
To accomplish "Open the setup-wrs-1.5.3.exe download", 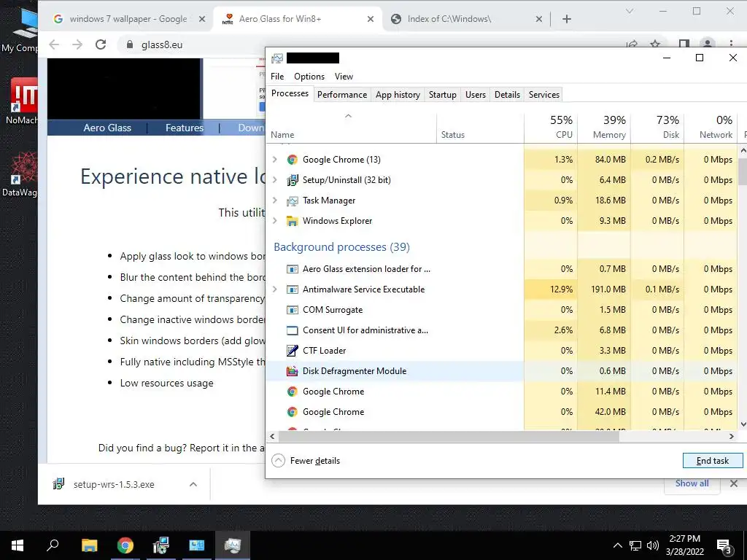I will tap(114, 485).
